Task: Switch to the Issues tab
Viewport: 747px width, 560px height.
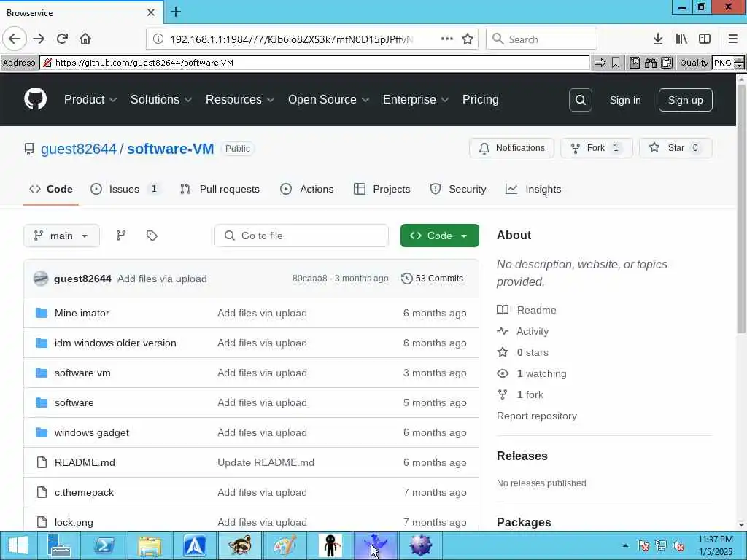Action: tap(125, 189)
